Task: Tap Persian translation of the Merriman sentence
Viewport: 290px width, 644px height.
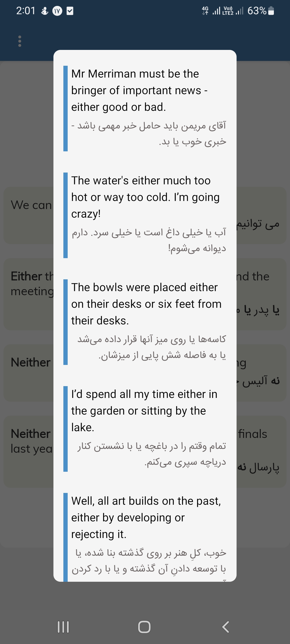Action: click(149, 133)
